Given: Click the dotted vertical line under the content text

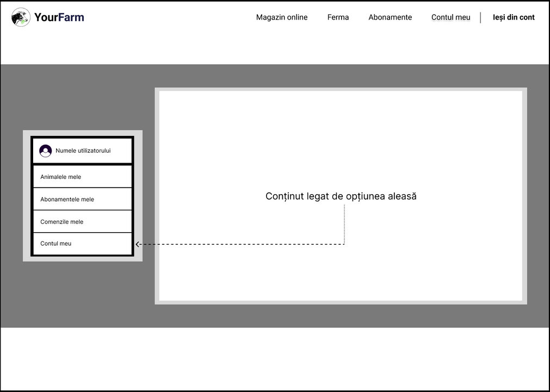Looking at the screenshot, I should point(344,223).
